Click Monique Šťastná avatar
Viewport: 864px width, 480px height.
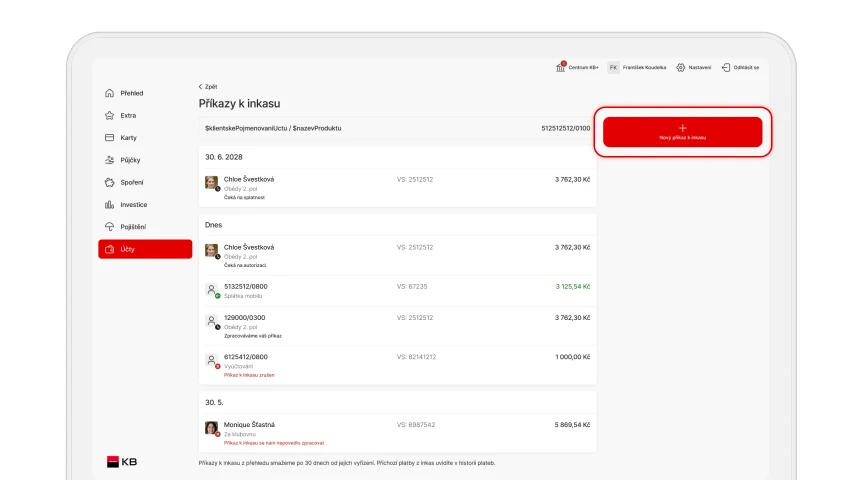pos(212,428)
